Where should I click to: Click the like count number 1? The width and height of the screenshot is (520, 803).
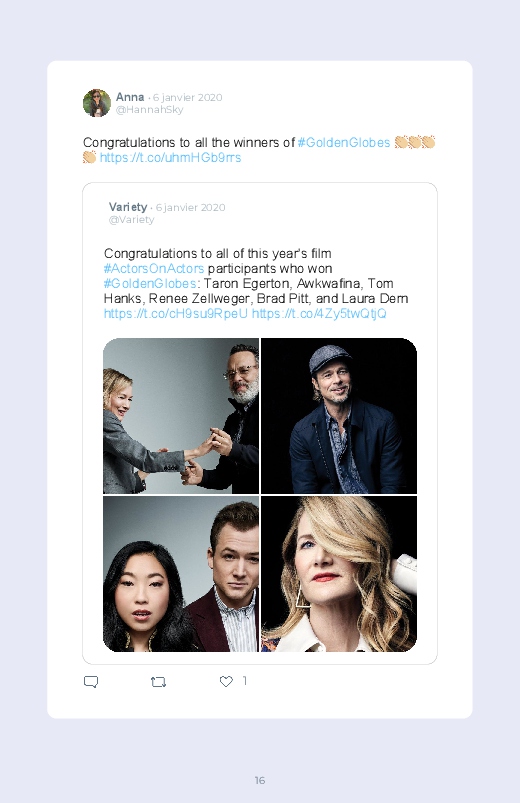click(x=245, y=681)
